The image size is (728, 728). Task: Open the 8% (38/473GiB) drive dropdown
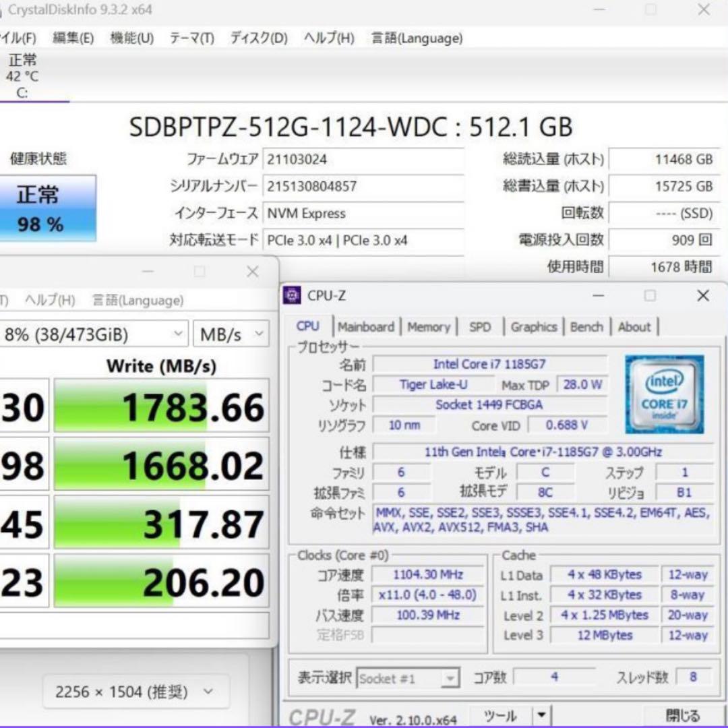click(93, 334)
